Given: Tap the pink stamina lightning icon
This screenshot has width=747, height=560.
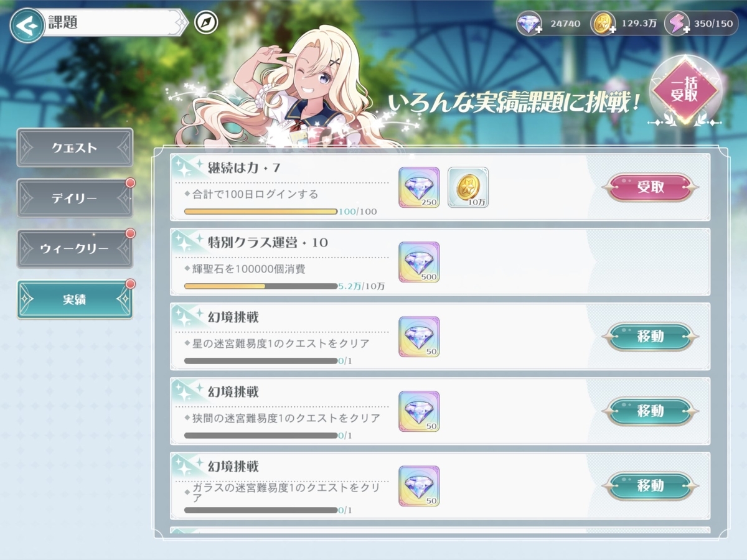Looking at the screenshot, I should click(677, 24).
